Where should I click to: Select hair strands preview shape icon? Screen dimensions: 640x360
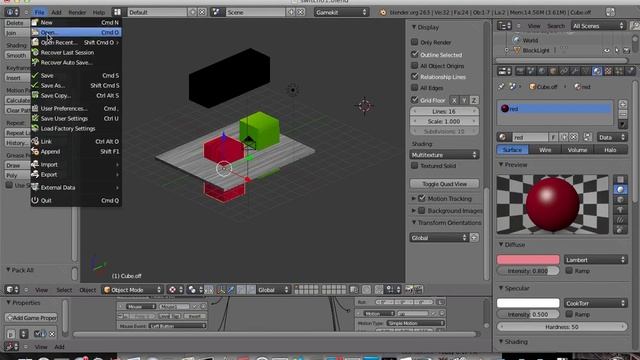coord(620,220)
